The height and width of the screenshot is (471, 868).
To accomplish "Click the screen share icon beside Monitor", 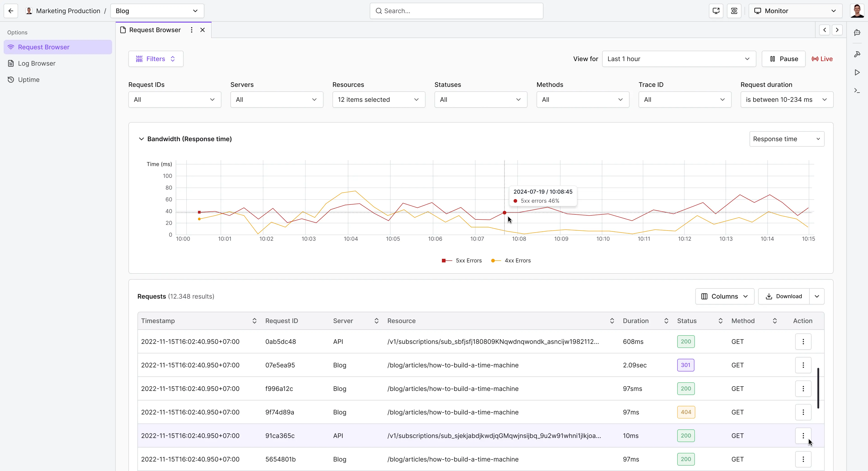I will 716,11.
